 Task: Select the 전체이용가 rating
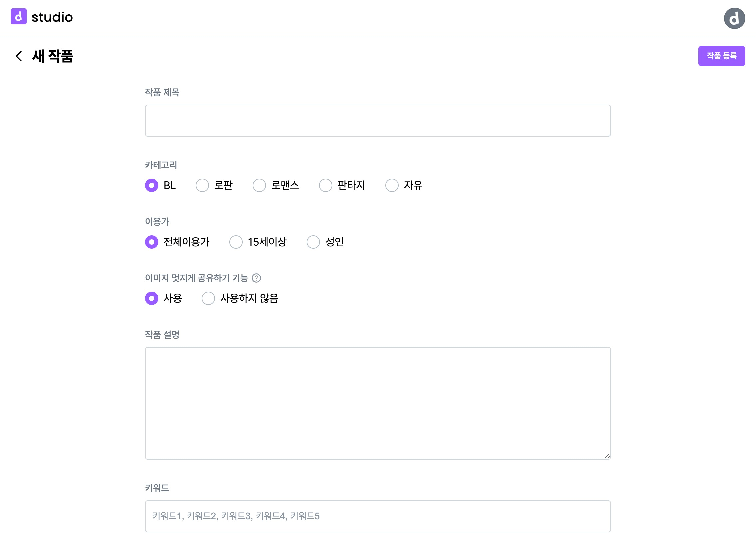152,242
